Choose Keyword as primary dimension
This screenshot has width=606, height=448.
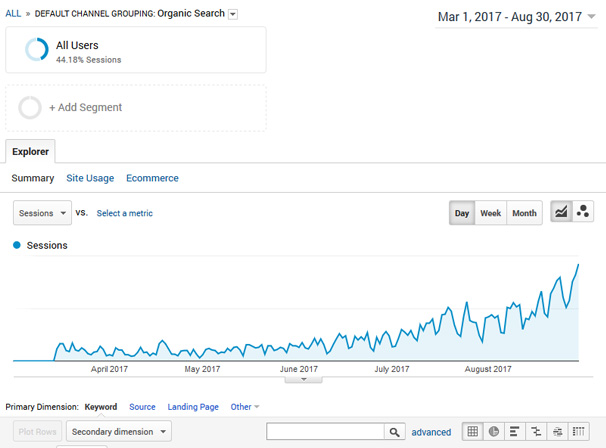101,407
